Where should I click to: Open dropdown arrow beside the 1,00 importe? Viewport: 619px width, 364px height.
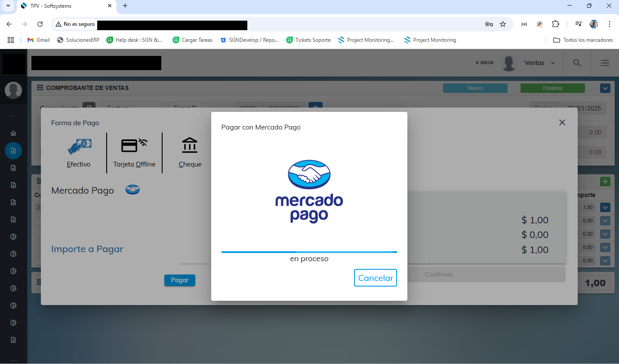[x=605, y=207]
